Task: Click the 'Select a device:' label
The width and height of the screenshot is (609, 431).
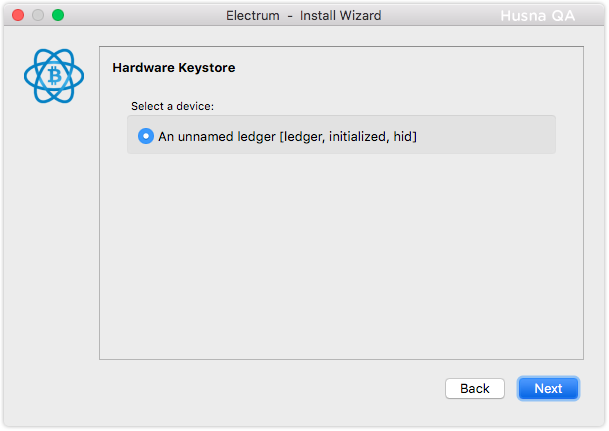Action: point(172,106)
